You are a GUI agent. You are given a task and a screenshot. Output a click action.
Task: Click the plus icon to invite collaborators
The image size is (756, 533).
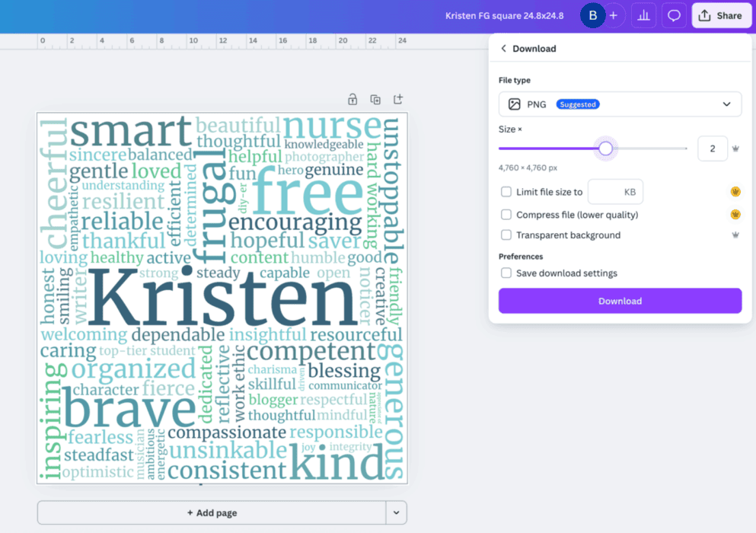coord(615,15)
